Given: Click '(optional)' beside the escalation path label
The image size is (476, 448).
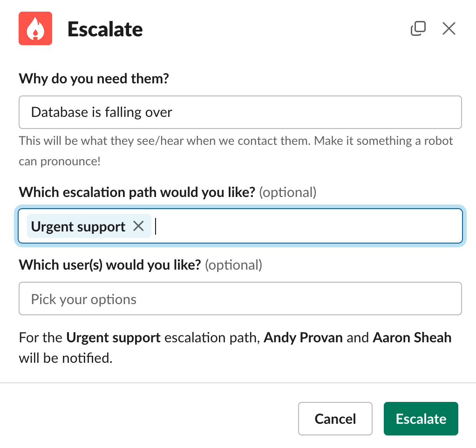Looking at the screenshot, I should [x=287, y=192].
